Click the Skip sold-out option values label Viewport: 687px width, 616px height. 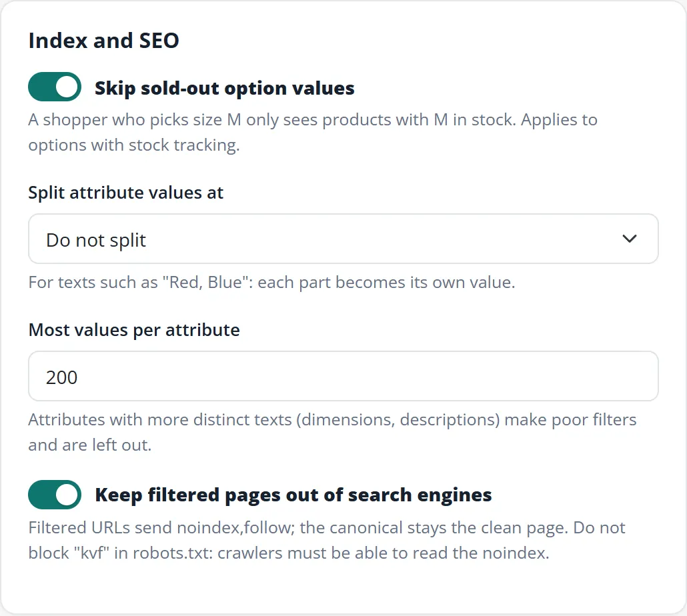point(224,88)
